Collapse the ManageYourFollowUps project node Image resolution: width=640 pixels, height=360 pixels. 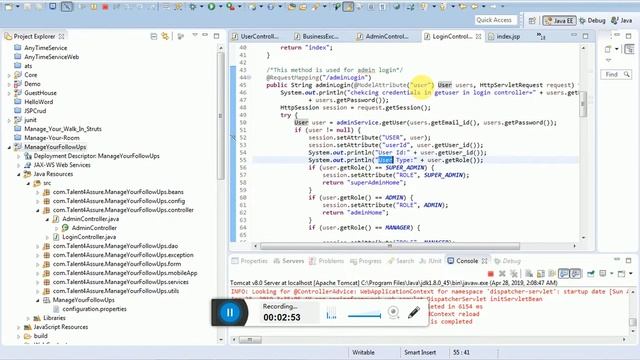click(x=9, y=147)
